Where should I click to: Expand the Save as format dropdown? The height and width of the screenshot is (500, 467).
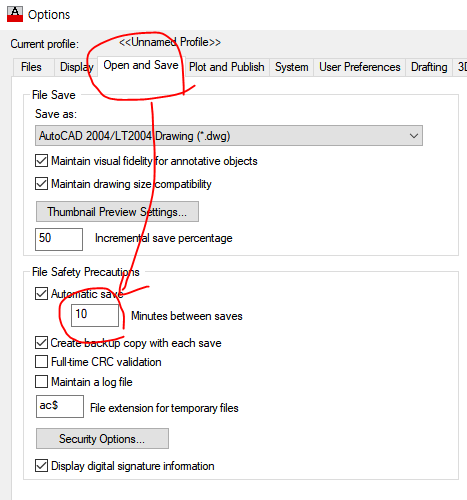click(229, 136)
